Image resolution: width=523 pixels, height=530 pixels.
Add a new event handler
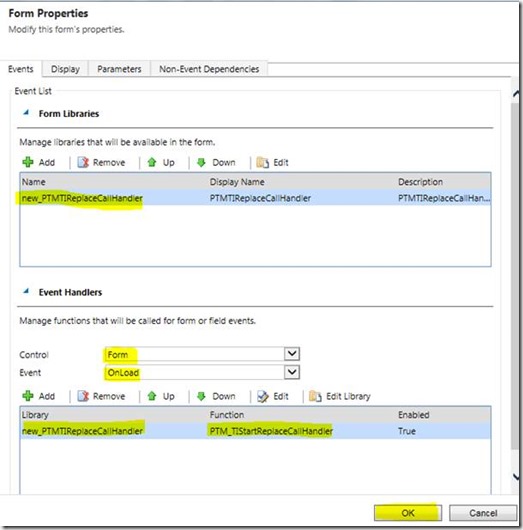39,396
